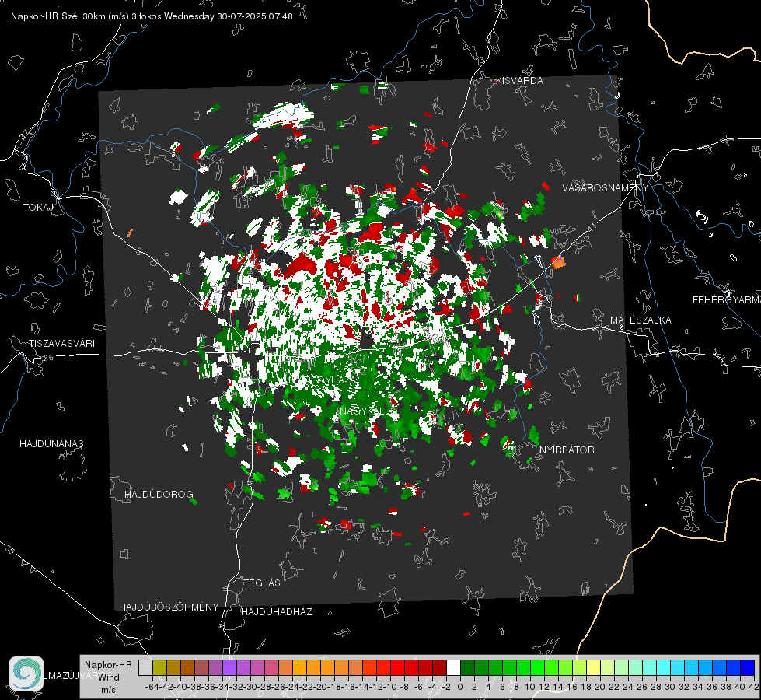
Task: Click road number 36 near Tiszavasvári
Action: coord(48,358)
